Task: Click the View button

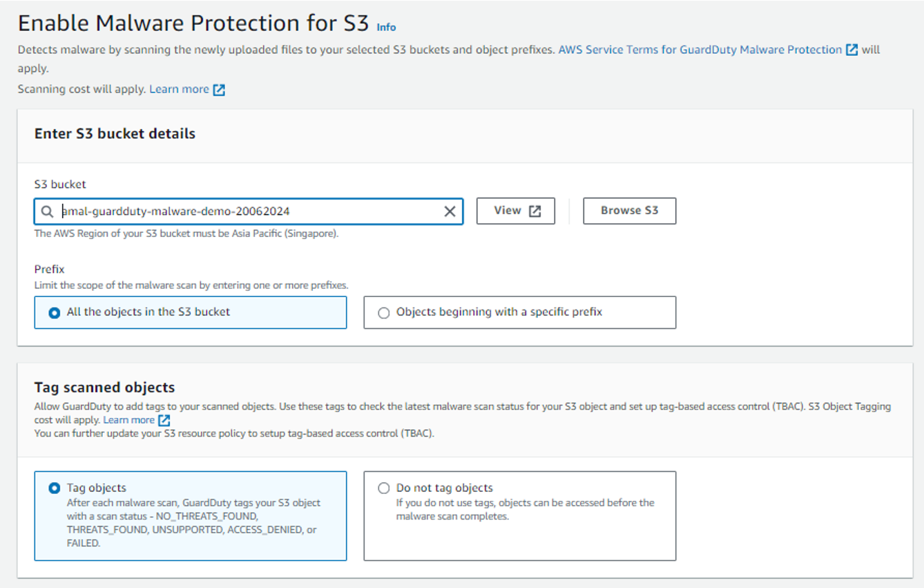Action: (x=516, y=211)
